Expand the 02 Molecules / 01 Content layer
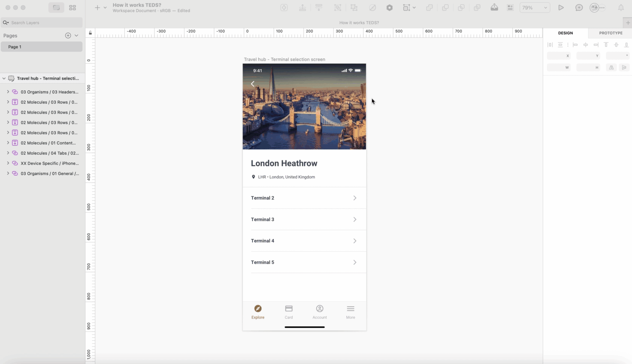The height and width of the screenshot is (364, 632). point(8,143)
